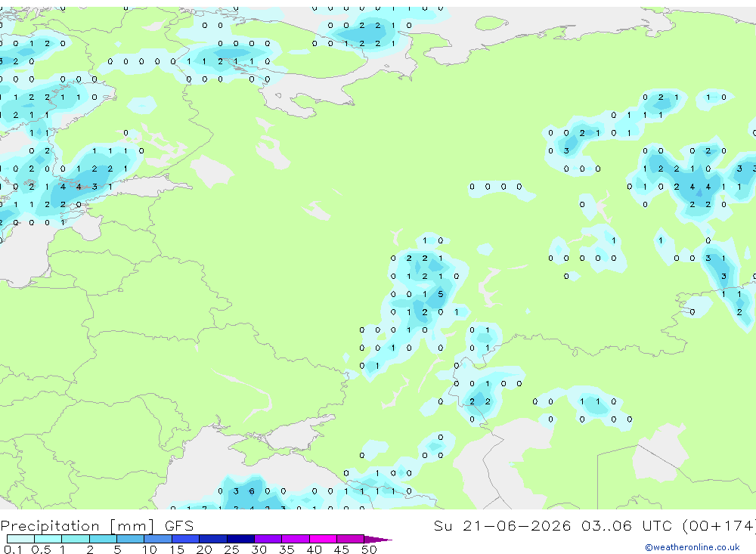Image resolution: width=756 pixels, height=554 pixels.
Task: Pick the legend swatch between 45 and 50
Action: point(351,539)
